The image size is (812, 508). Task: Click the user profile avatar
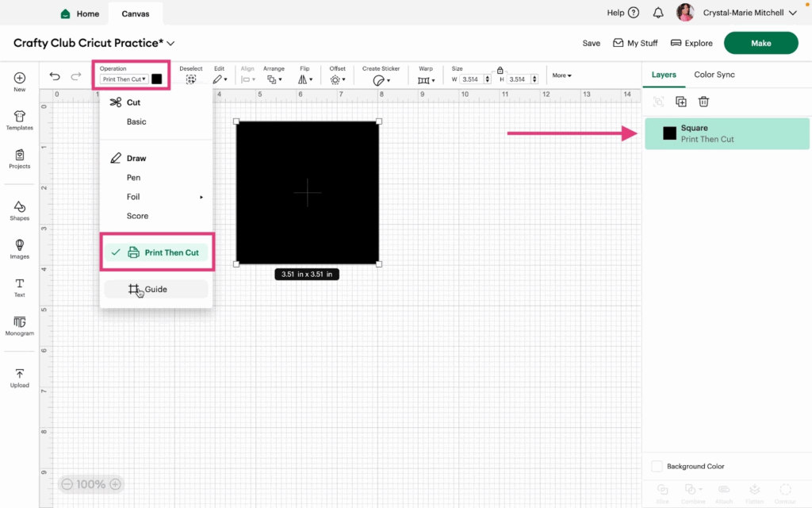tap(685, 13)
